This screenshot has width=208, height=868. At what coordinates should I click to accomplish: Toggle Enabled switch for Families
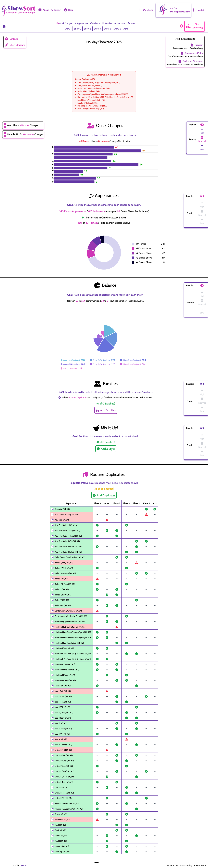(x=202, y=384)
